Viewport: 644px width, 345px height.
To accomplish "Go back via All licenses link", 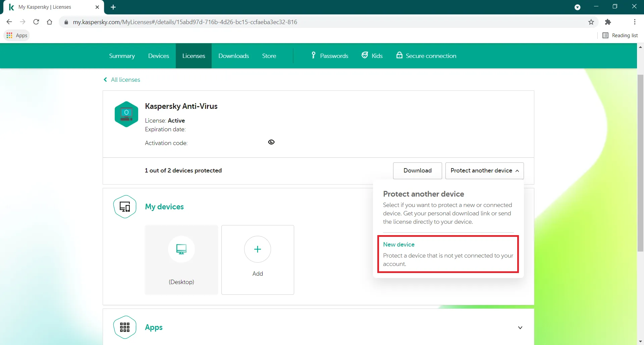I will 121,80.
